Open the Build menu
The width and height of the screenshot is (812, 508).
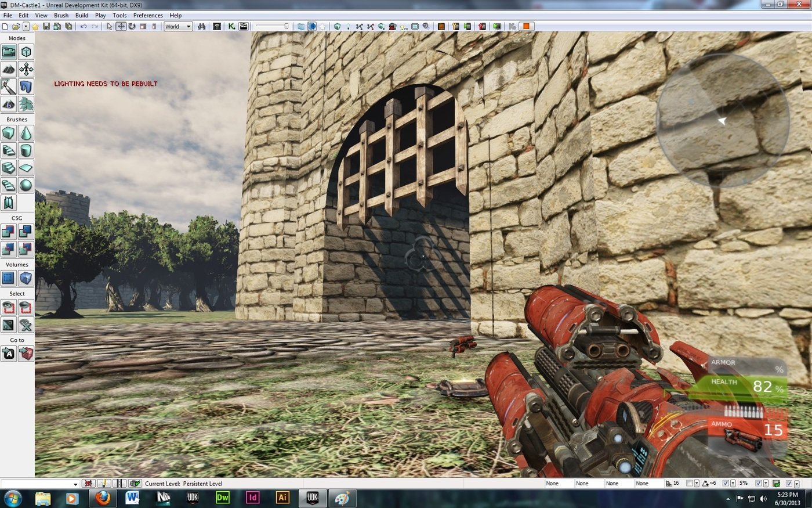click(x=82, y=16)
